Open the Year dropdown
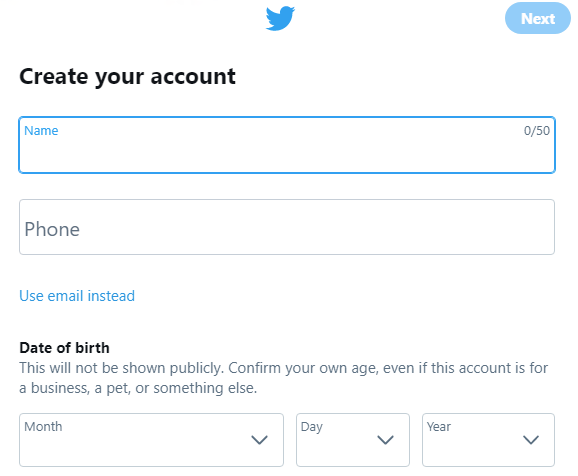578x476 pixels. click(488, 440)
